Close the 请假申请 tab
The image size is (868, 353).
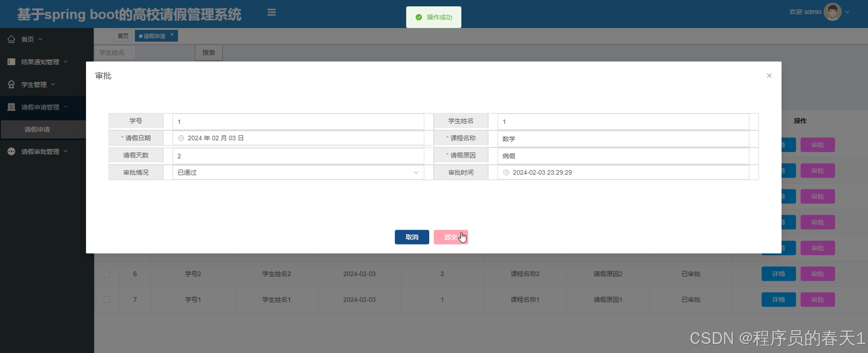click(172, 34)
